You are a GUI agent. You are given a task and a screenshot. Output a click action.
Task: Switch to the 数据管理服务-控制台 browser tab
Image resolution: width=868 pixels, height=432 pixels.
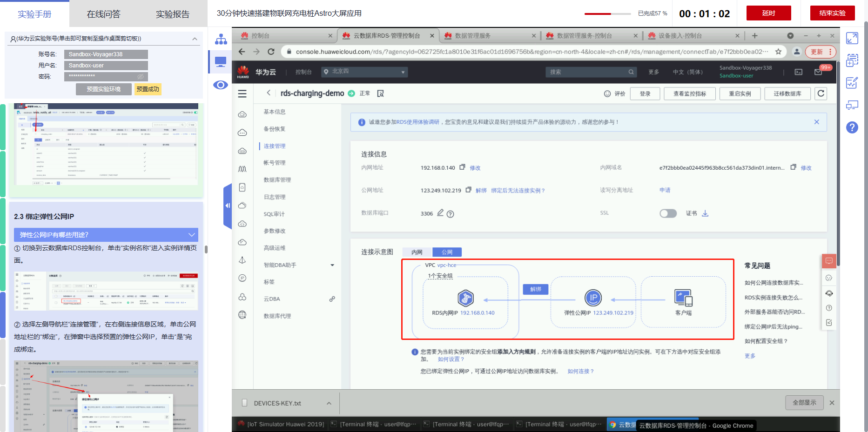[590, 36]
